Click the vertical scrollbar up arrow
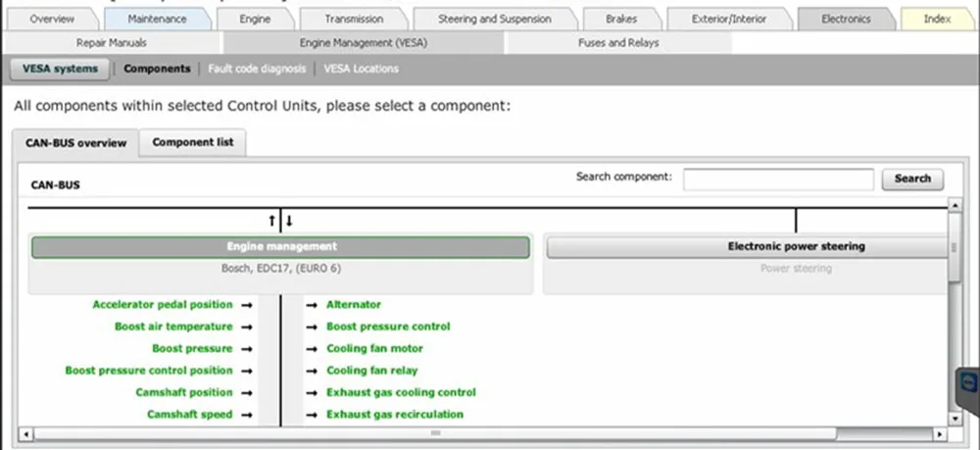The height and width of the screenshot is (450, 980). tap(955, 205)
